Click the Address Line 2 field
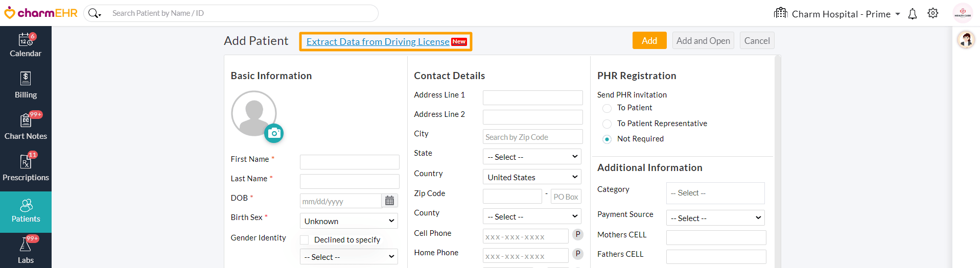This screenshot has height=268, width=980. coord(532,117)
